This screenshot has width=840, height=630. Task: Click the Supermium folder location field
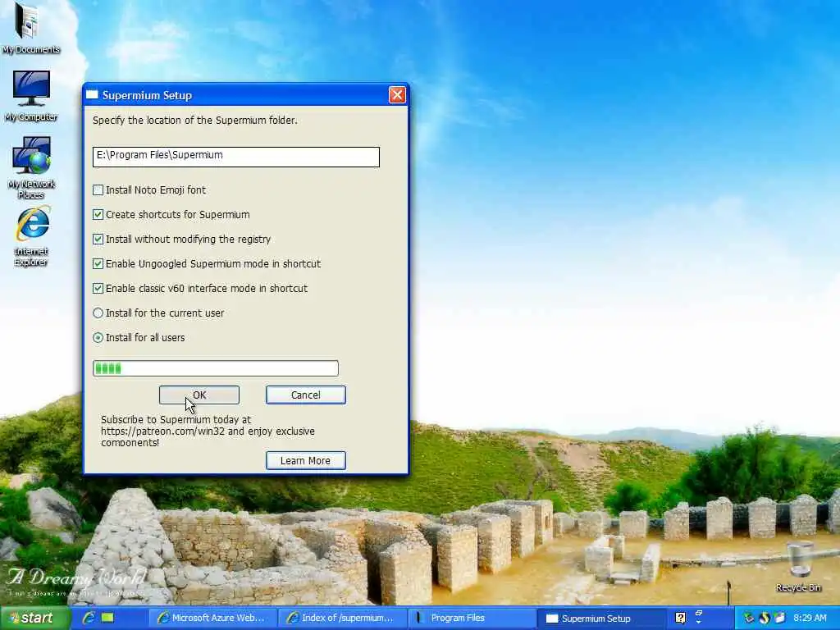click(235, 157)
